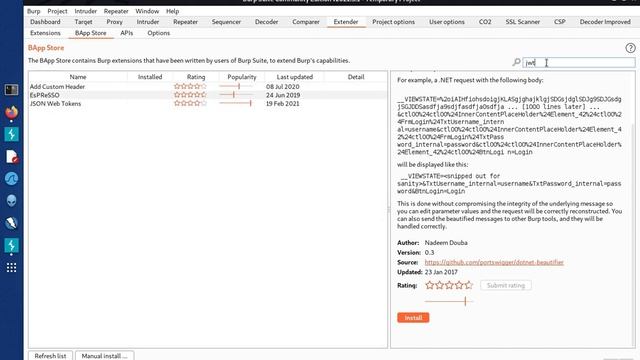The image size is (640, 360).
Task: Click the star rating of Add Custom Header
Action: 190,86
